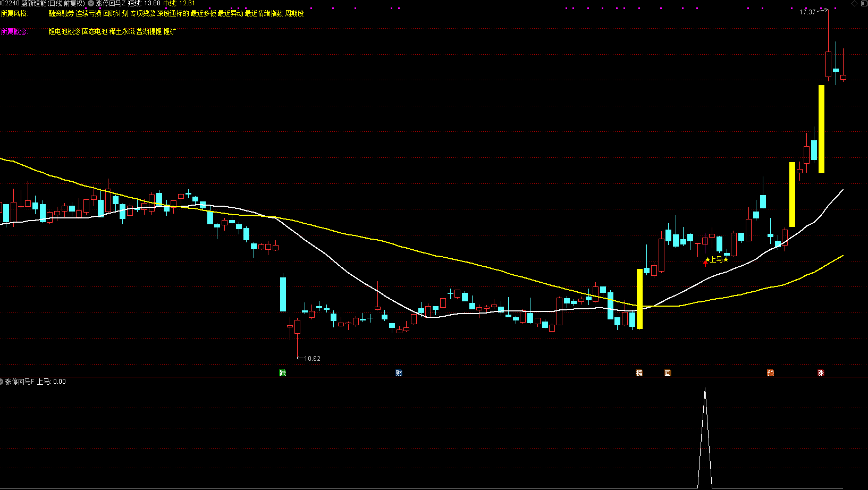Click the white spike in the 上马 sub-chart
The image size is (868, 490).
(x=705, y=438)
